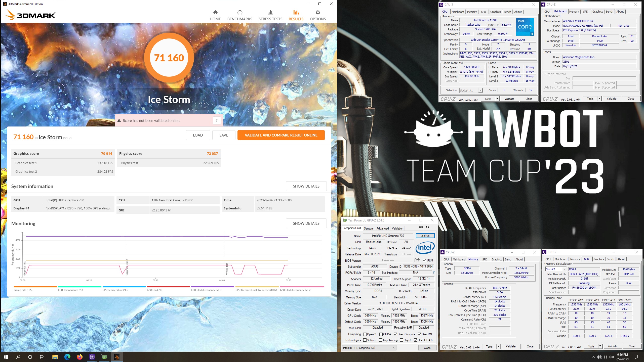Toggle OpenCL checkbox in GPU-Z
The width and height of the screenshot is (644, 362).
365,334
